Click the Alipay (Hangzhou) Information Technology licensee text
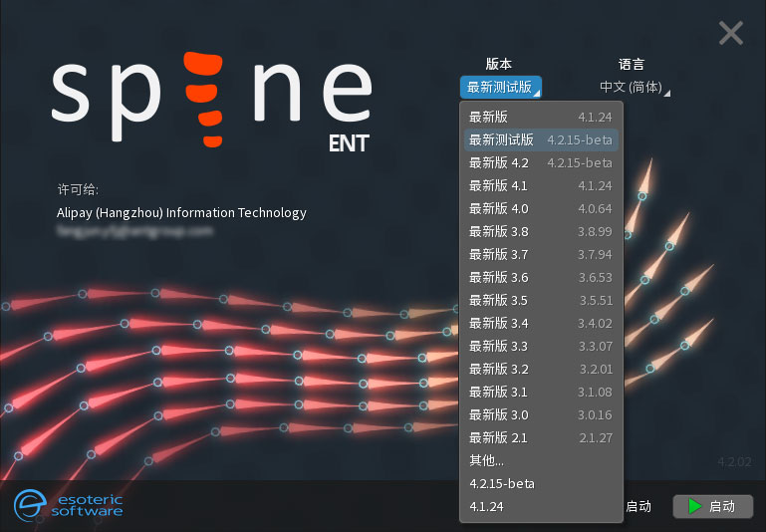The height and width of the screenshot is (532, 766). (181, 213)
